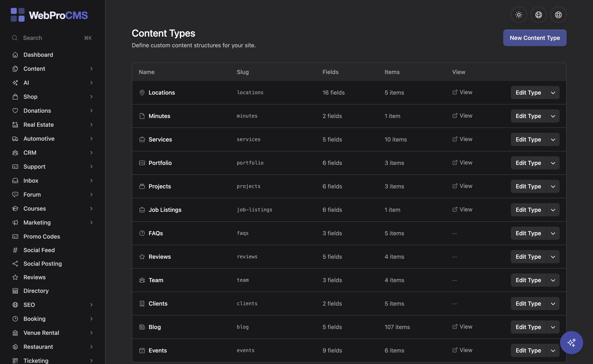Screen dimensions: 593x364
Task: Click the View link for Events
Action: [462, 350]
